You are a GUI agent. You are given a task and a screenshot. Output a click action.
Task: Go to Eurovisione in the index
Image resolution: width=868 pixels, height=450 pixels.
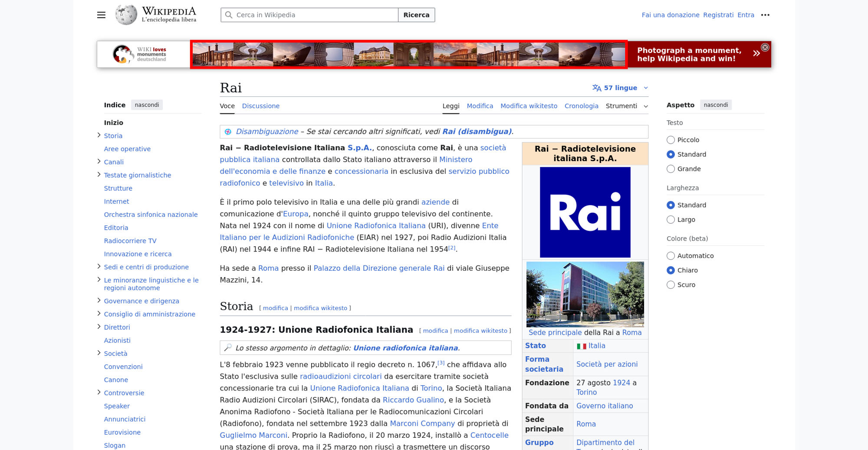122,432
